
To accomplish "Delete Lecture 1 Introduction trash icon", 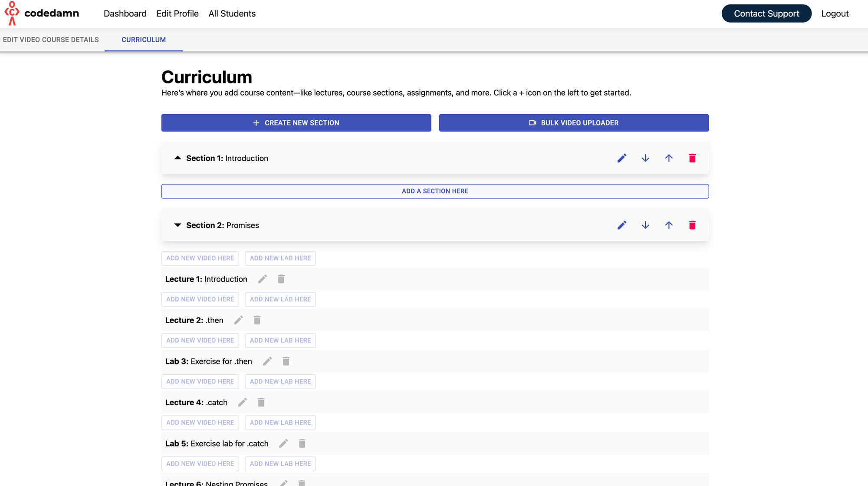I will (x=281, y=279).
